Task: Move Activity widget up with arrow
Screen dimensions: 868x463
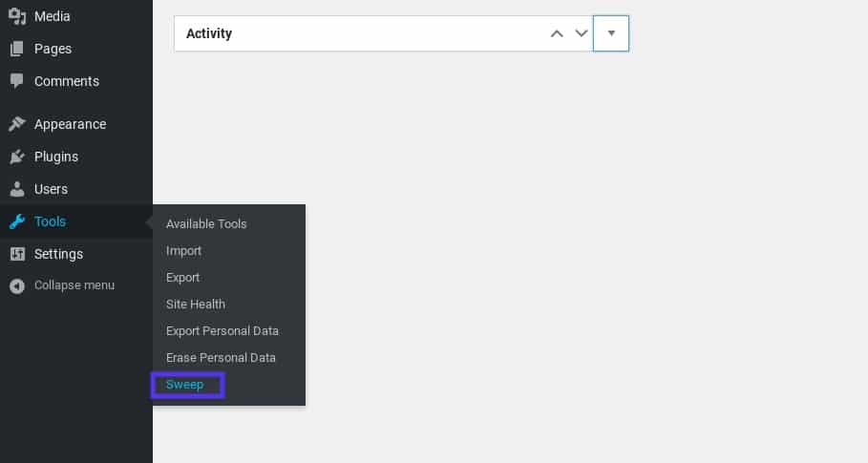Action: click(557, 33)
